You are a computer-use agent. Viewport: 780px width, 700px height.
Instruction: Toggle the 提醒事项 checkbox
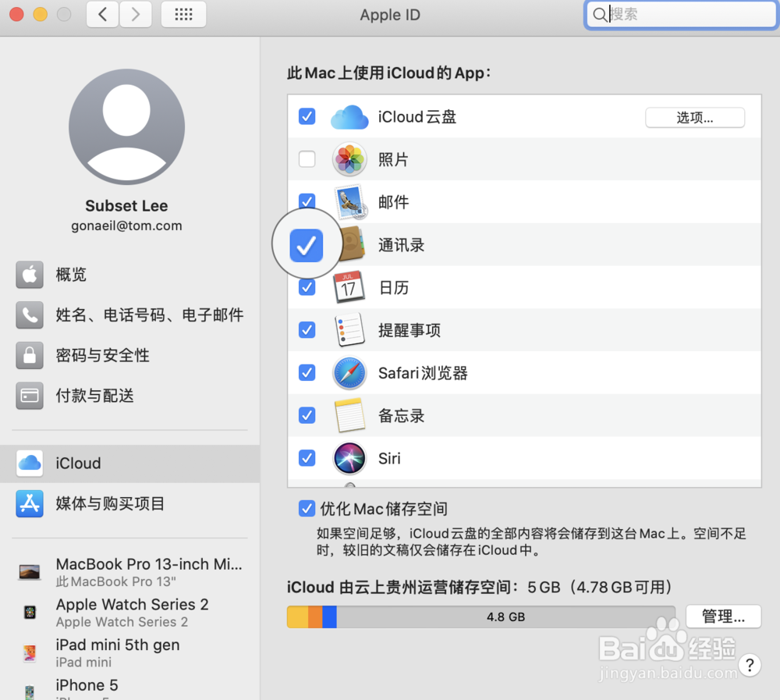307,329
